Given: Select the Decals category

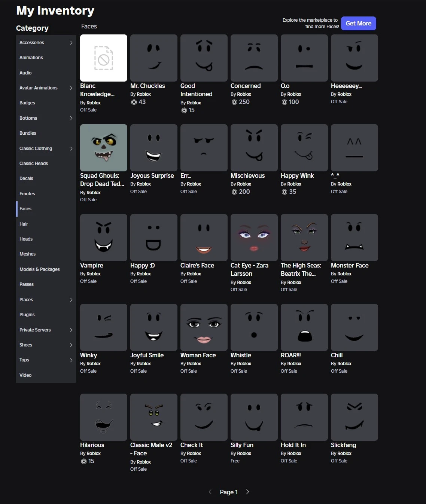Looking at the screenshot, I should tap(46, 178).
